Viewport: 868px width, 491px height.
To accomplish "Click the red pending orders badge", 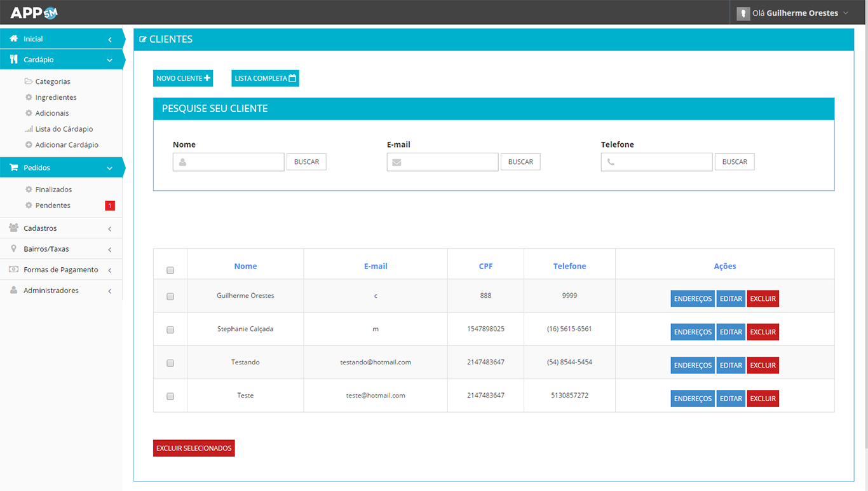I will tap(110, 205).
